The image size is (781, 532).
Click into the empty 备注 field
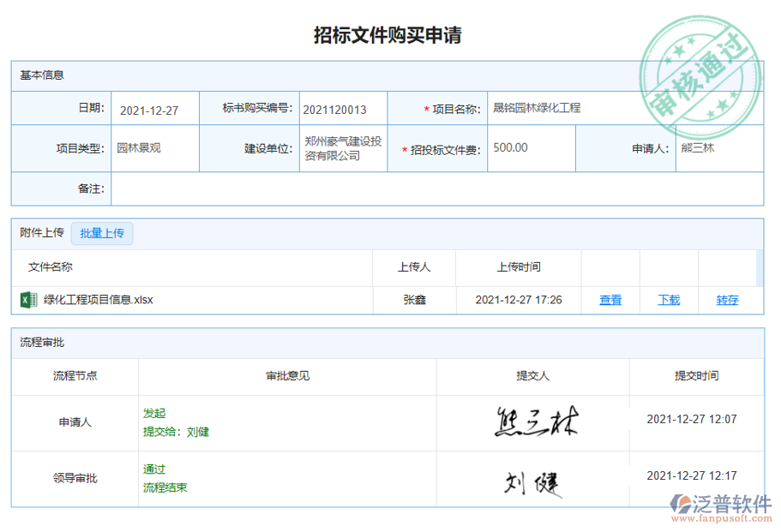[436, 188]
